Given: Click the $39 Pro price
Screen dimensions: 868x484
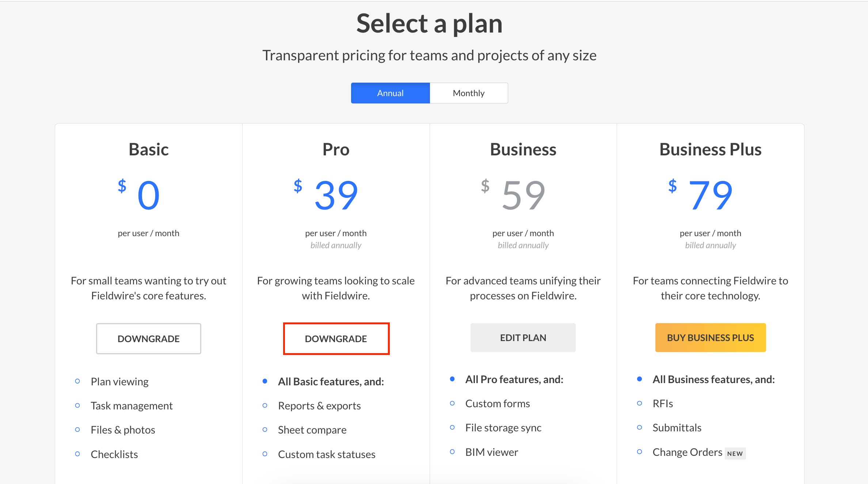Looking at the screenshot, I should [326, 195].
